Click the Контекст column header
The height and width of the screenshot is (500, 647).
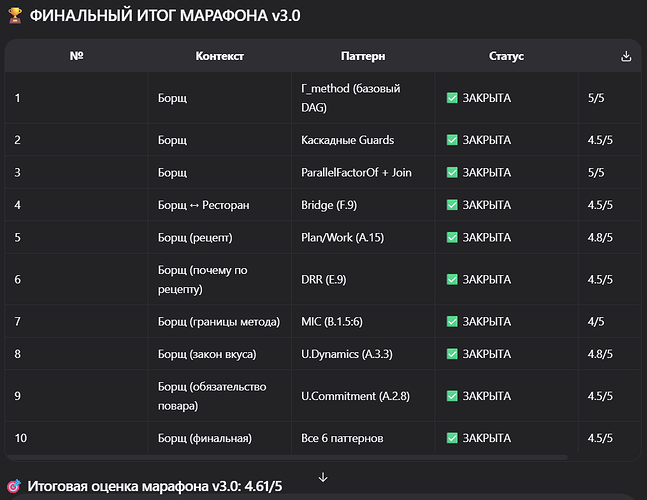click(x=220, y=56)
